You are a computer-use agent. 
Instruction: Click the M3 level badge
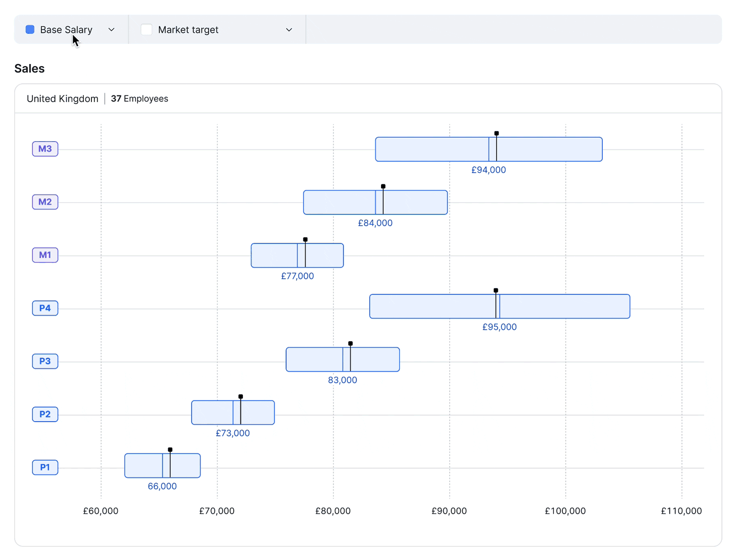(x=45, y=149)
